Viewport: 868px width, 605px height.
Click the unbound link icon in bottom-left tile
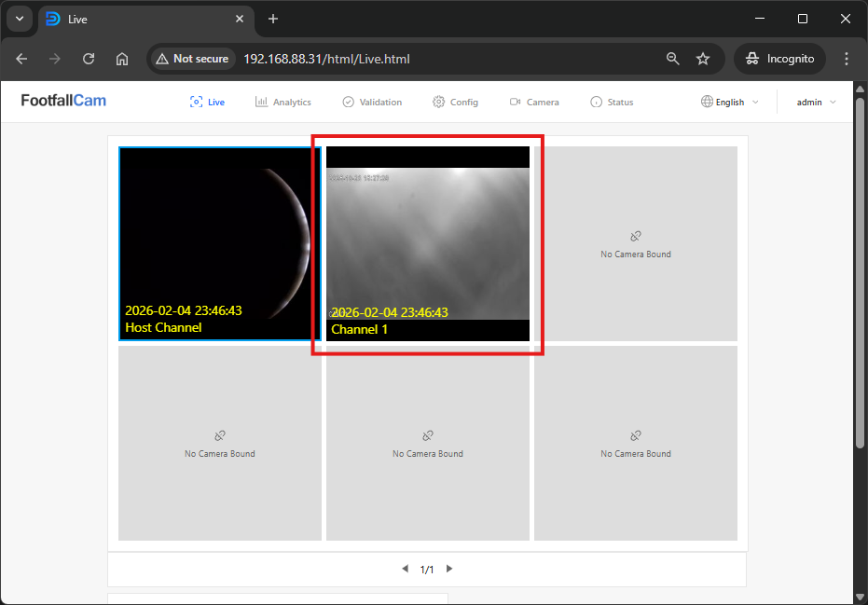220,436
